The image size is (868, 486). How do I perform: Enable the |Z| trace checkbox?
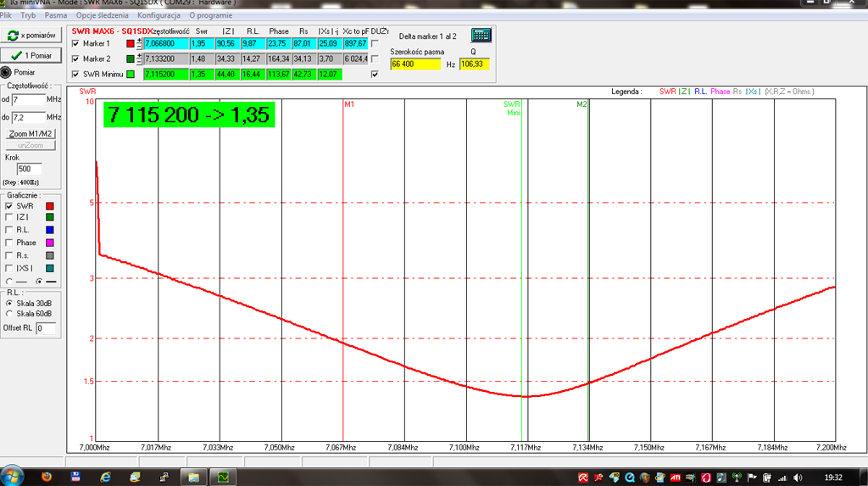(8, 217)
